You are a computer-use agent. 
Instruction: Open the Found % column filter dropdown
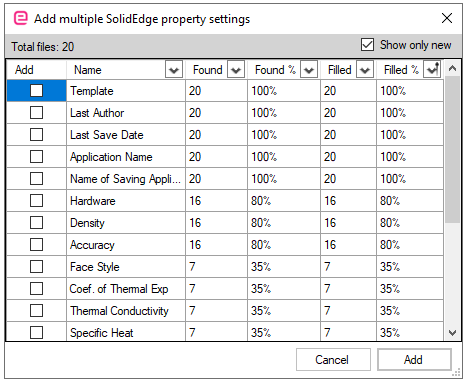click(309, 70)
